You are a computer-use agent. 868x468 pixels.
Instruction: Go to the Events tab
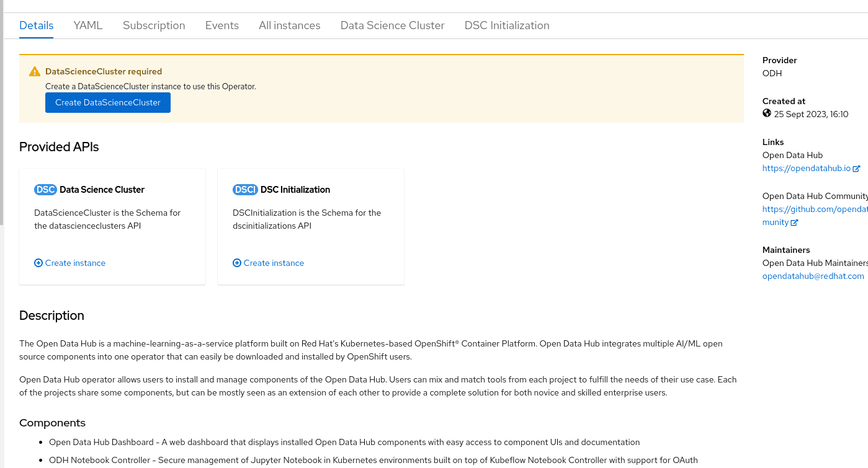[221, 25]
